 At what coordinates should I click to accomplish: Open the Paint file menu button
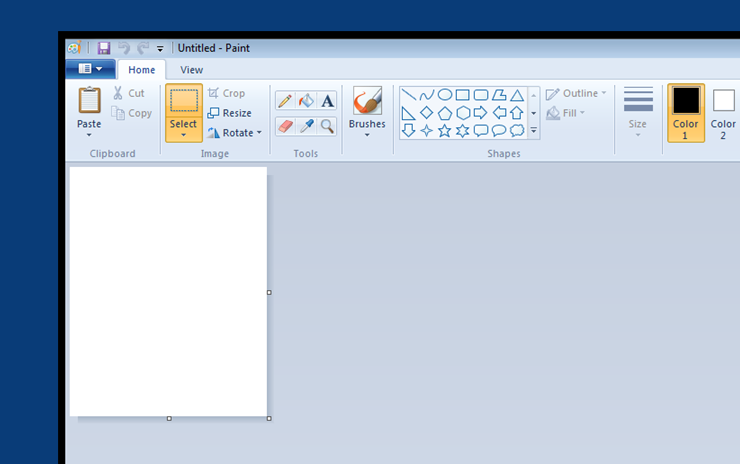pyautogui.click(x=91, y=69)
